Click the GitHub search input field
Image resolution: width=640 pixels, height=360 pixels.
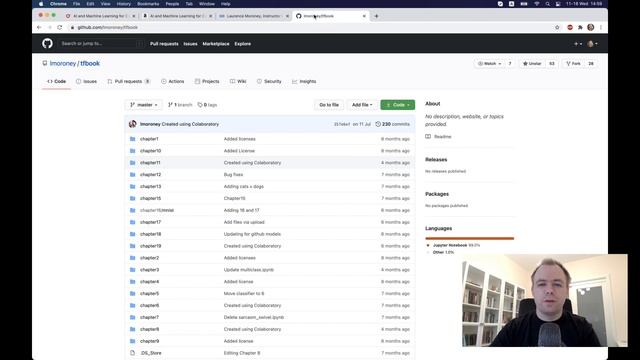coord(101,44)
